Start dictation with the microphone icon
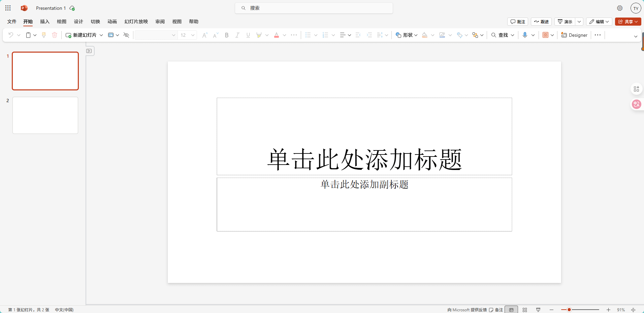This screenshot has height=313, width=644. tap(525, 35)
